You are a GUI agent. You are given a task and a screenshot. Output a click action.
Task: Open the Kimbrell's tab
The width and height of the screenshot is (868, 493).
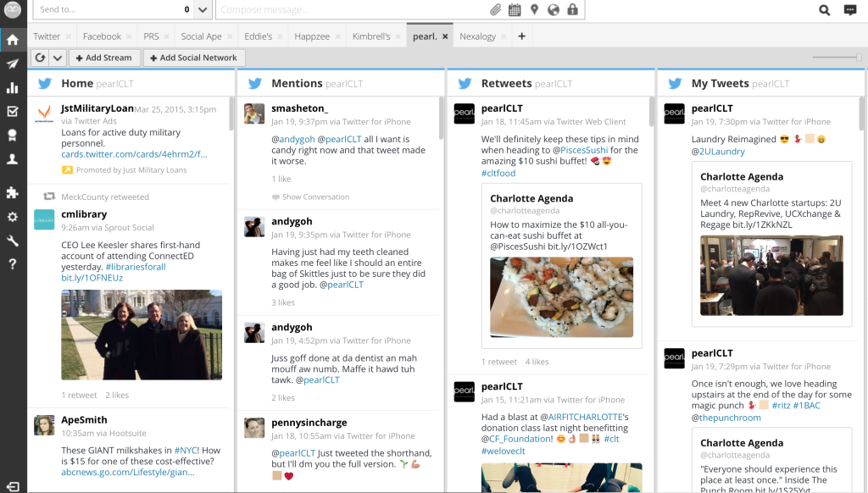pyautogui.click(x=371, y=36)
